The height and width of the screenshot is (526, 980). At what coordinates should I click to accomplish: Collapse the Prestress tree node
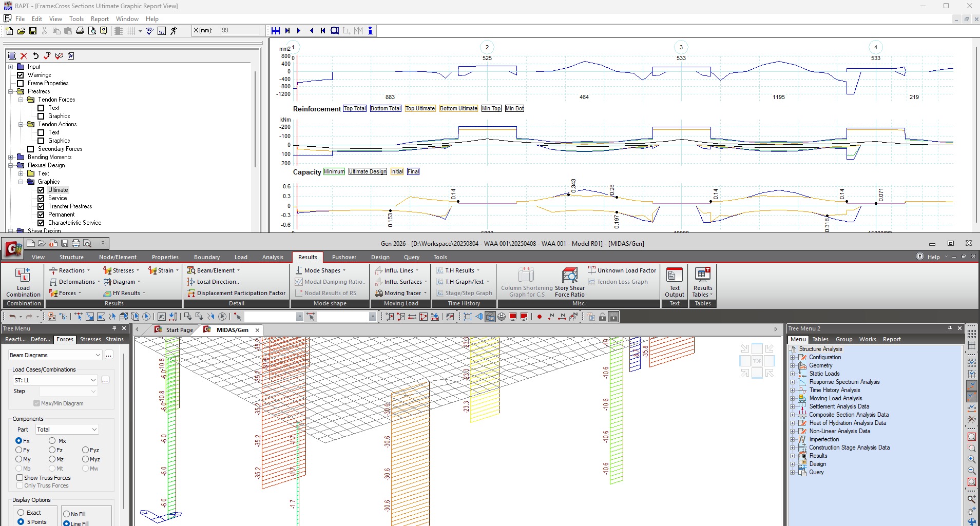point(10,91)
